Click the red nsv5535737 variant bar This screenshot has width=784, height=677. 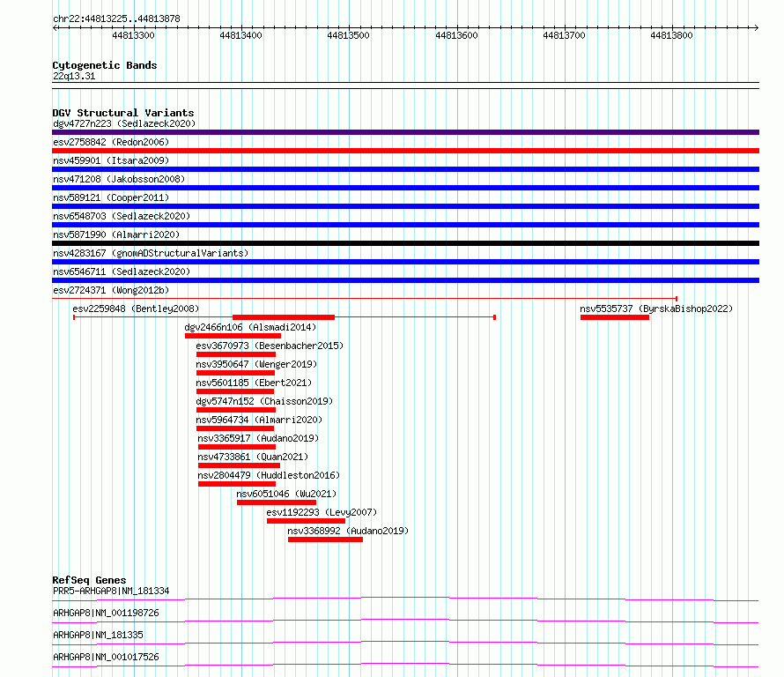pyautogui.click(x=615, y=317)
